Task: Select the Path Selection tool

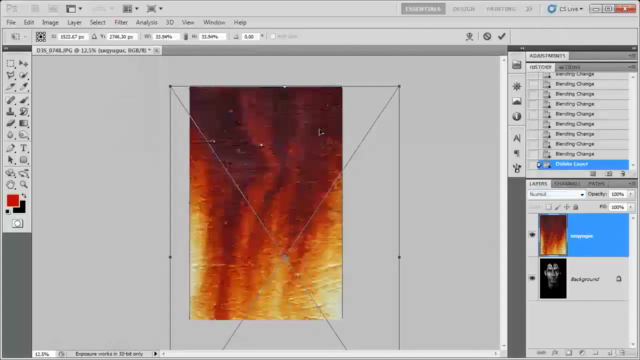Action: pos(11,160)
